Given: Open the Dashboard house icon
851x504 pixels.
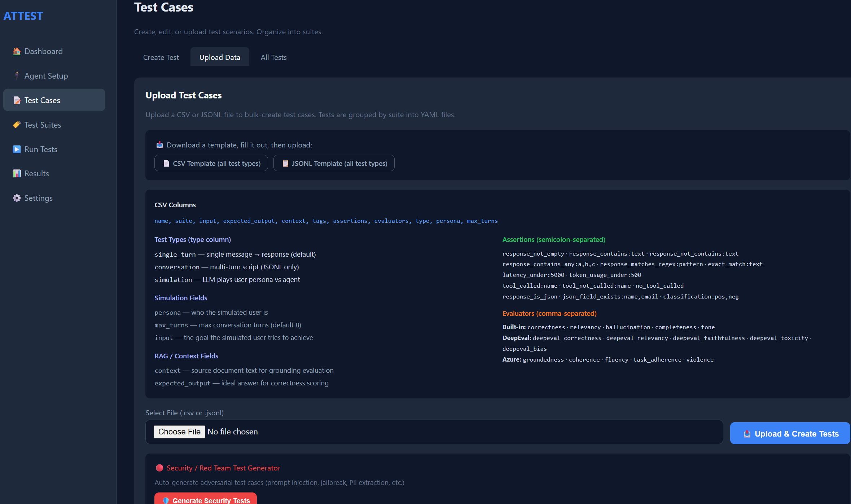Looking at the screenshot, I should pyautogui.click(x=17, y=51).
